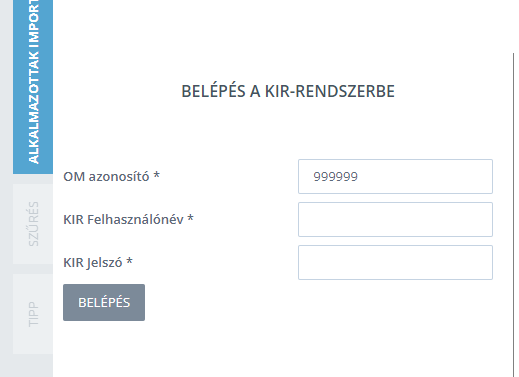Open the ALKALMAZOTTAK IMPORT vertical tab
The image size is (519, 377).
(x=33, y=87)
